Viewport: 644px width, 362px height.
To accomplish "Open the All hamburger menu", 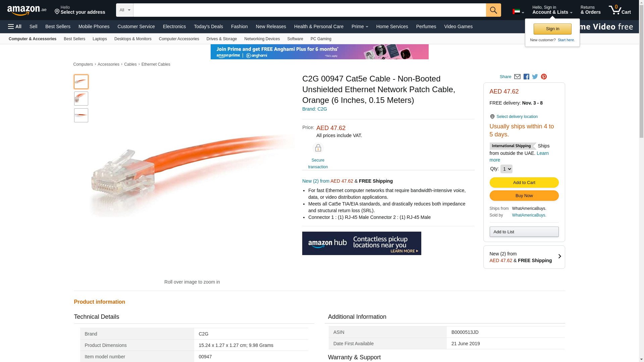I will pyautogui.click(x=15, y=26).
